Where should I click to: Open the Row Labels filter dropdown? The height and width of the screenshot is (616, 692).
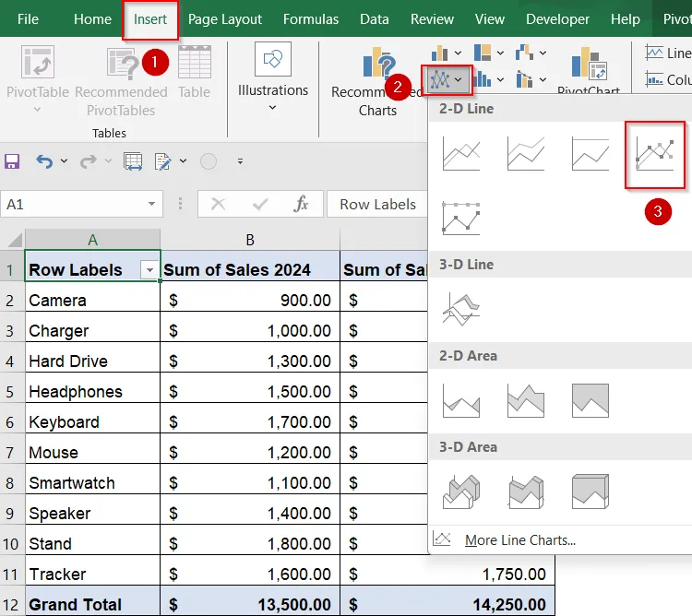(149, 270)
